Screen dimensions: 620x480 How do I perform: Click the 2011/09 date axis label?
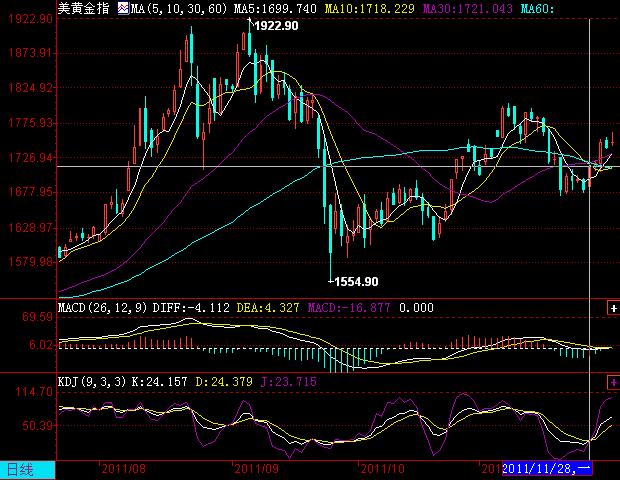256,469
